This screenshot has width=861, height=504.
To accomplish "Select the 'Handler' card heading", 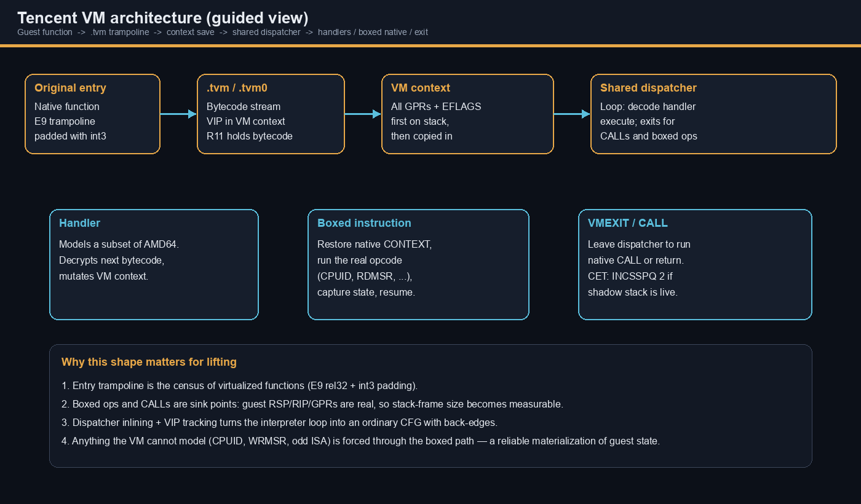I will click(x=79, y=223).
